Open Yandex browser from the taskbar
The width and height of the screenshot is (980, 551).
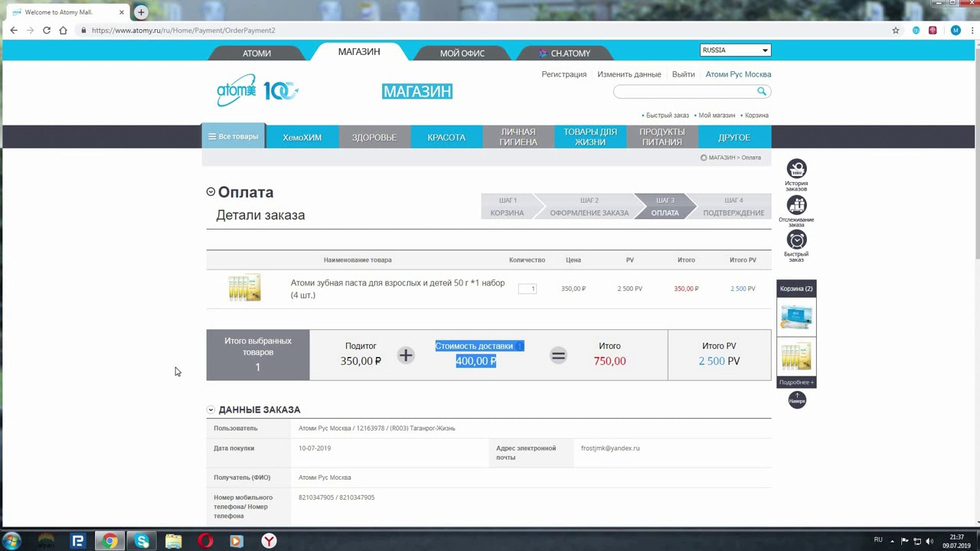[269, 541]
